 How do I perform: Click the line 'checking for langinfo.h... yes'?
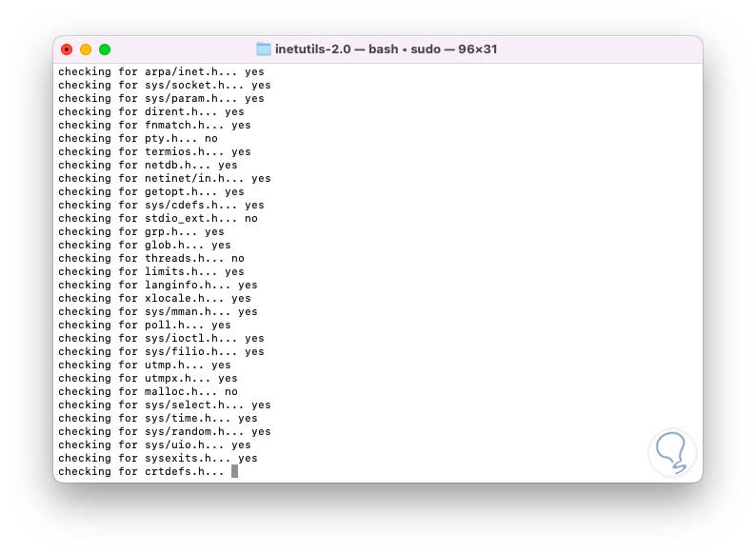point(158,286)
